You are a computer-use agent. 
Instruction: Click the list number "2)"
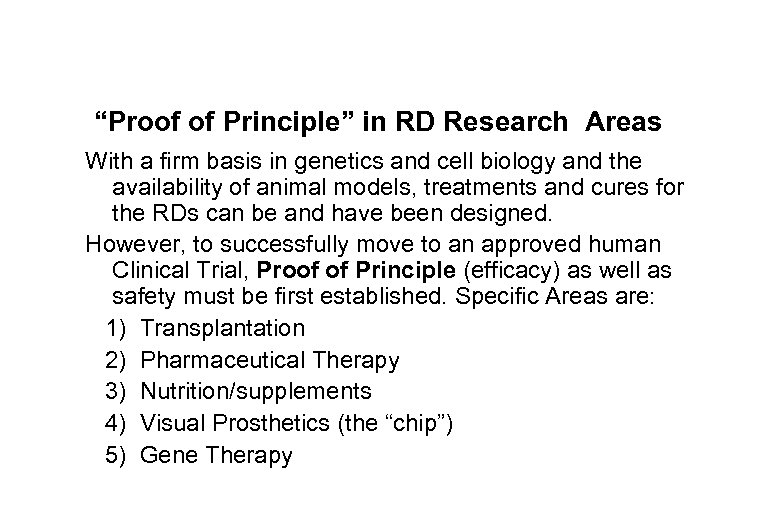click(117, 360)
